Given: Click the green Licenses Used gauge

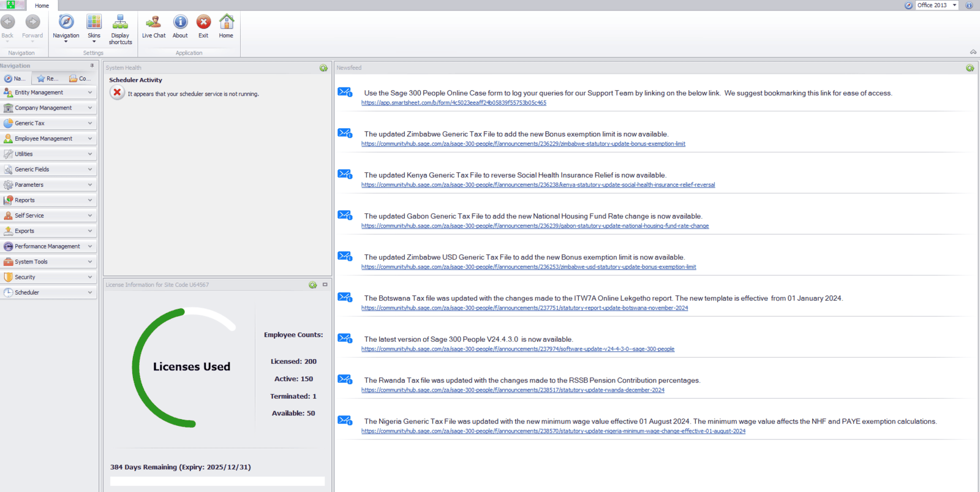Looking at the screenshot, I should coord(184,367).
